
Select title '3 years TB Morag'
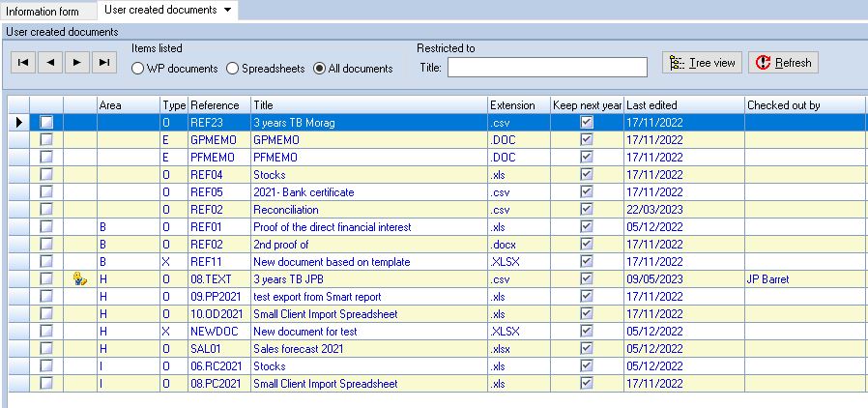tap(294, 123)
